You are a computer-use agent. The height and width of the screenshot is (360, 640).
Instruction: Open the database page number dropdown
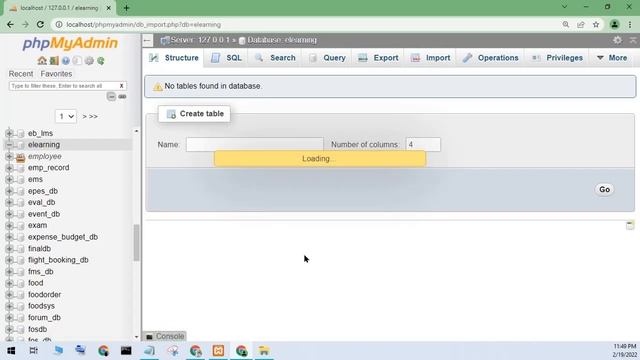66,116
